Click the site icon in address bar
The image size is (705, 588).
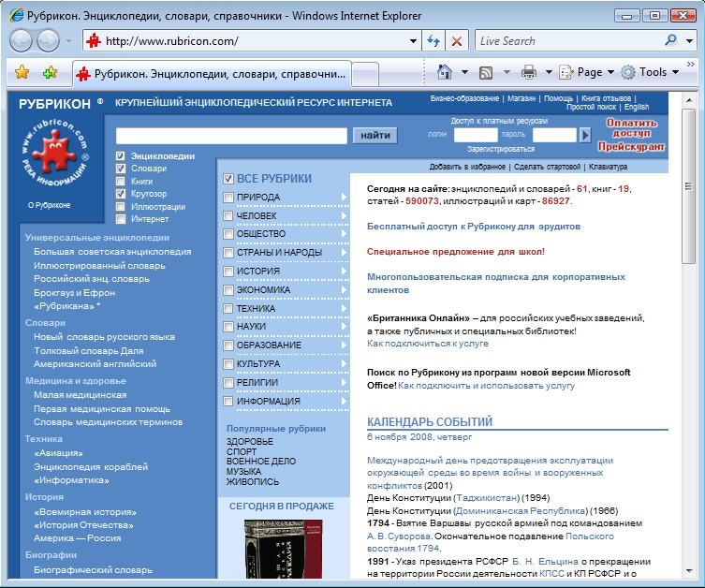[94, 41]
